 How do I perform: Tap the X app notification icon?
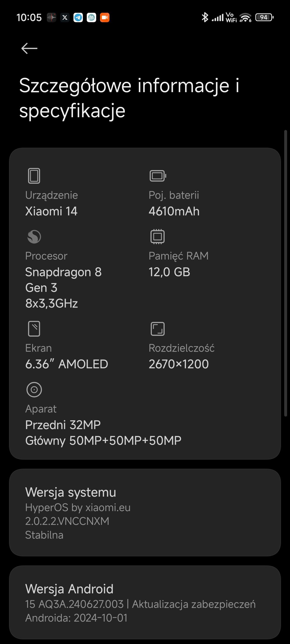(x=65, y=18)
